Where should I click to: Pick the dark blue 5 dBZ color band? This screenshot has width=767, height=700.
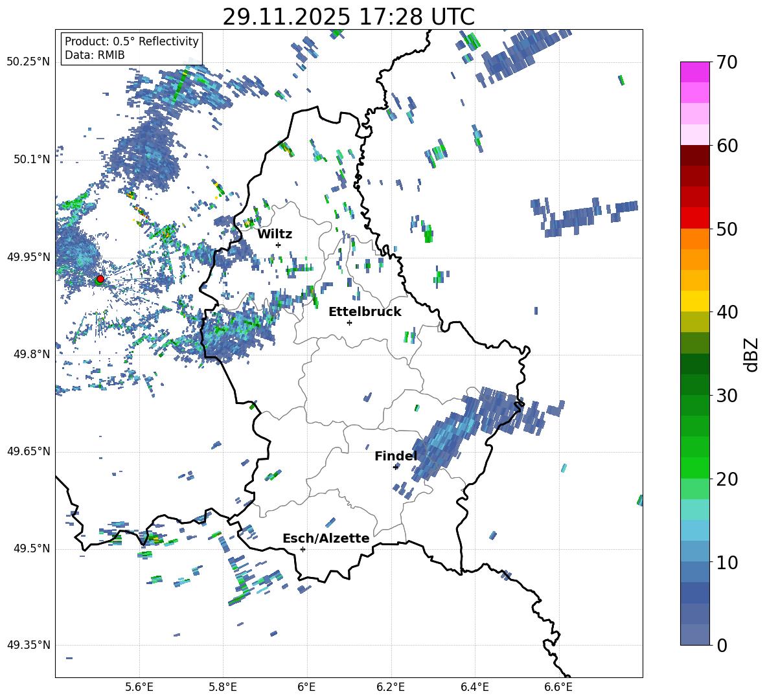coord(694,593)
